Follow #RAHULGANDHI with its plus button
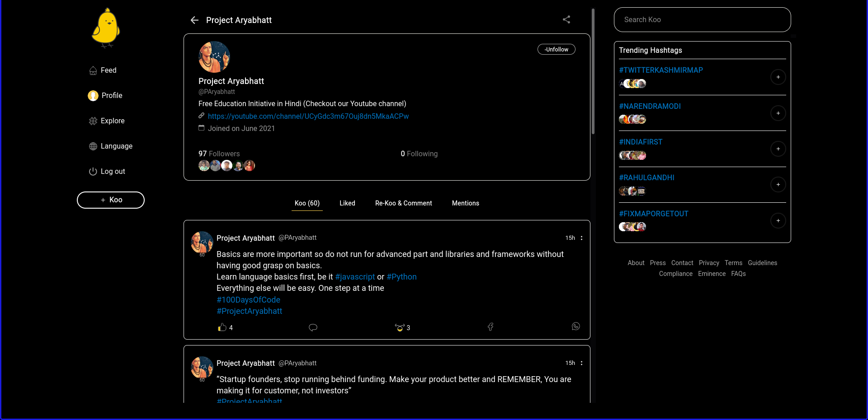 click(778, 184)
